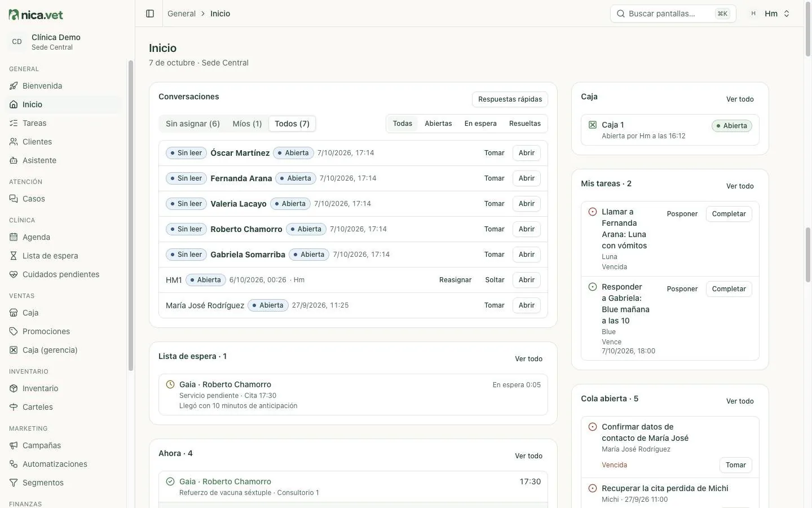812x508 pixels.
Task: Click the Caja 1 register icon
Action: point(593,125)
